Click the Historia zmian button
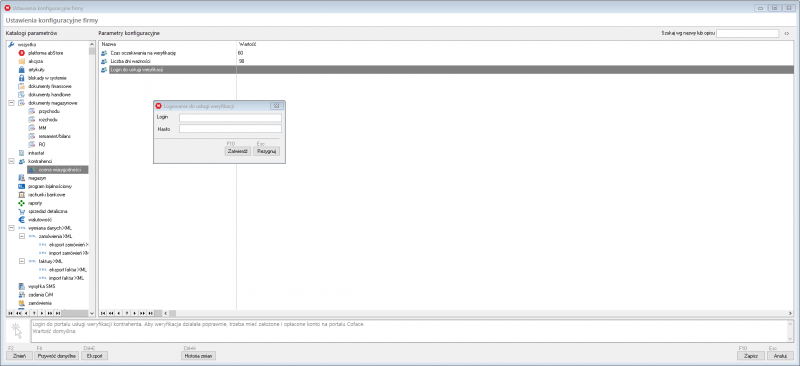Viewport: 800px width, 366px height. click(199, 356)
